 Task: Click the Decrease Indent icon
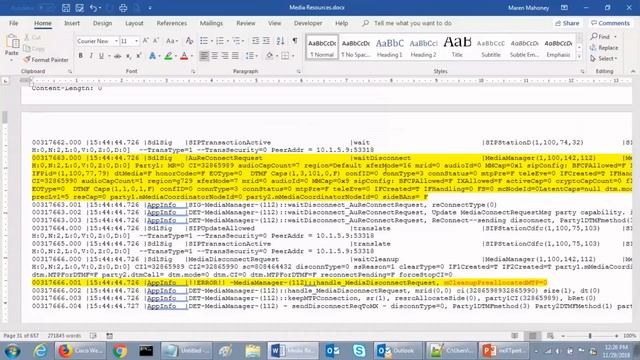256,40
